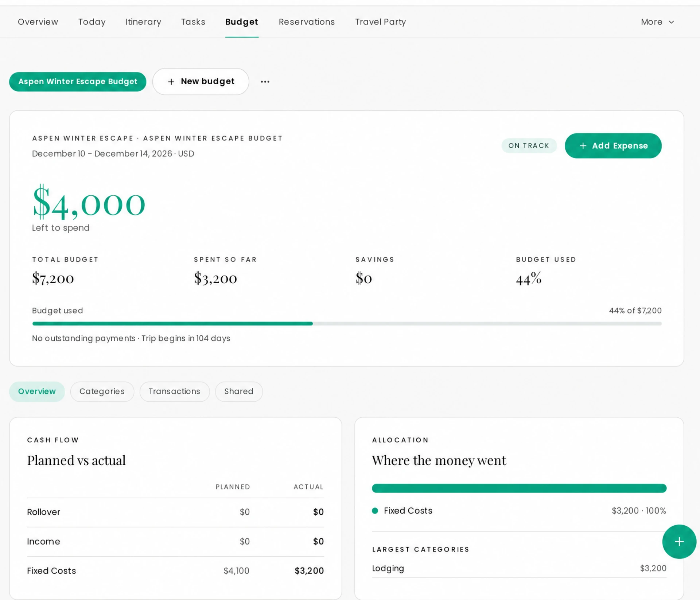Select the Aspen Winter Escape Budget pill
The image size is (700, 600).
78,82
